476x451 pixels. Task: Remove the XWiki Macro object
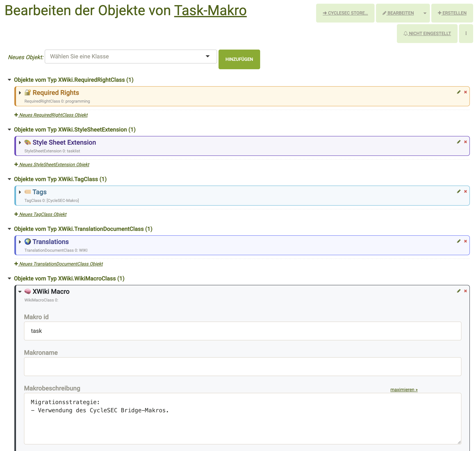[x=465, y=291]
